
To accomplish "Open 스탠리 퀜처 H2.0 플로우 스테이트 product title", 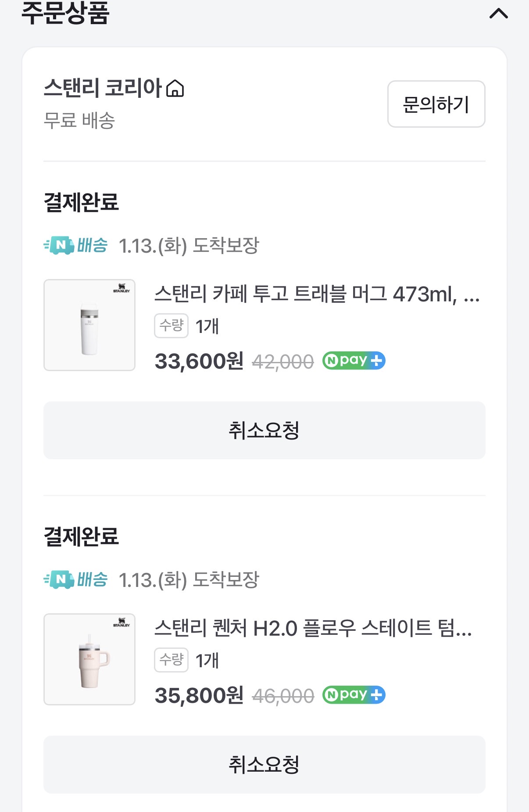I will click(313, 628).
